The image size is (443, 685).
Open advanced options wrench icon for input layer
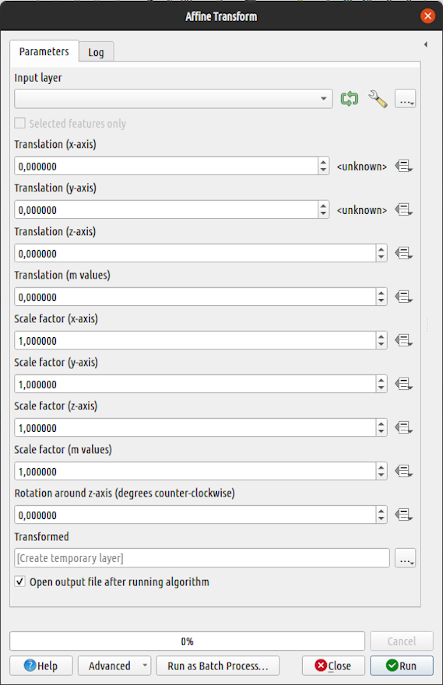(377, 99)
